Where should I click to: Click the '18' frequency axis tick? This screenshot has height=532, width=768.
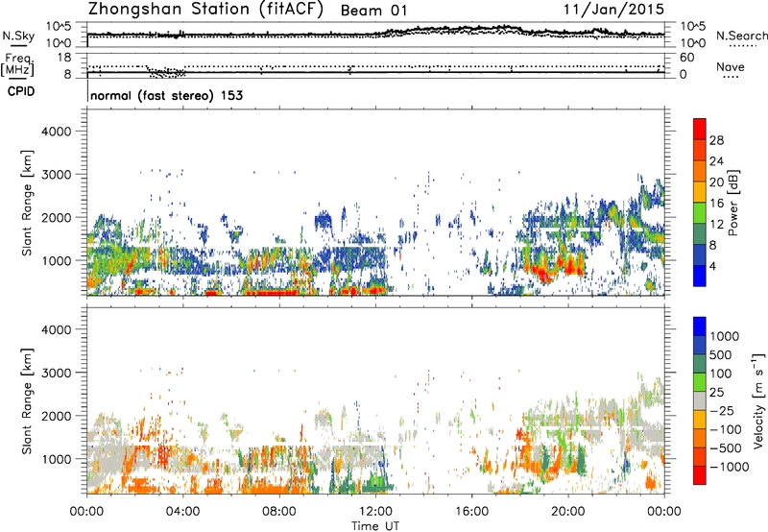[x=64, y=58]
